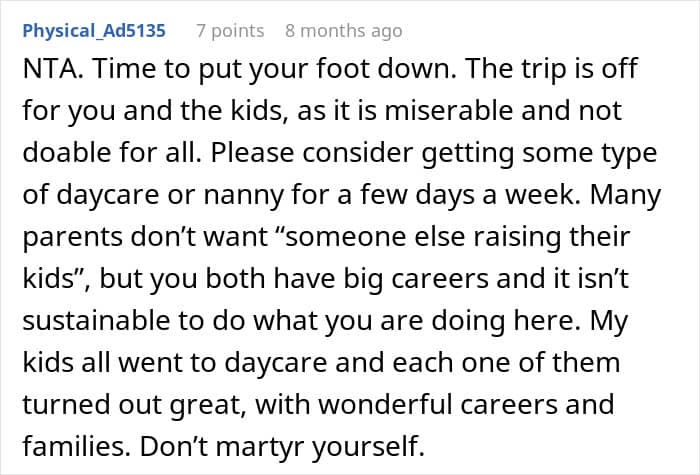Viewport: 700px width, 475px height.
Task: Click the words "miserable and not"
Action: (x=503, y=110)
